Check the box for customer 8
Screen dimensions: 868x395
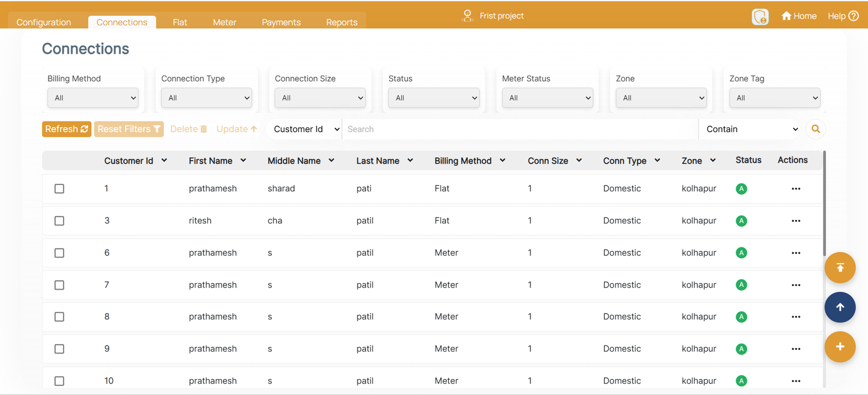click(x=59, y=317)
